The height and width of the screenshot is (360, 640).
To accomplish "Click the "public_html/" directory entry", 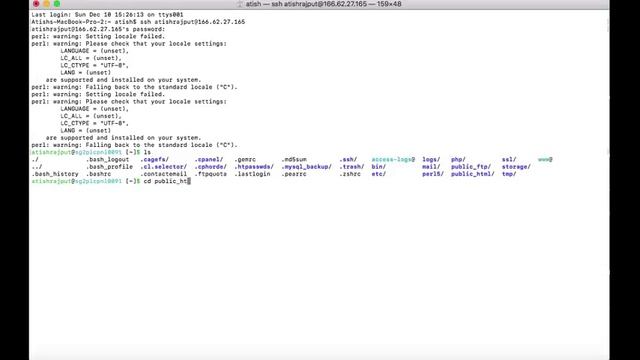I will click(x=473, y=174).
